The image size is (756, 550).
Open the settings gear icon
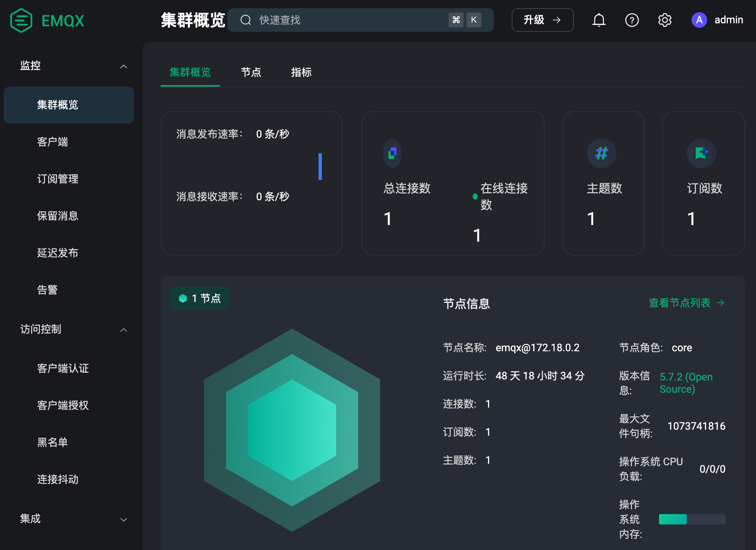(665, 20)
